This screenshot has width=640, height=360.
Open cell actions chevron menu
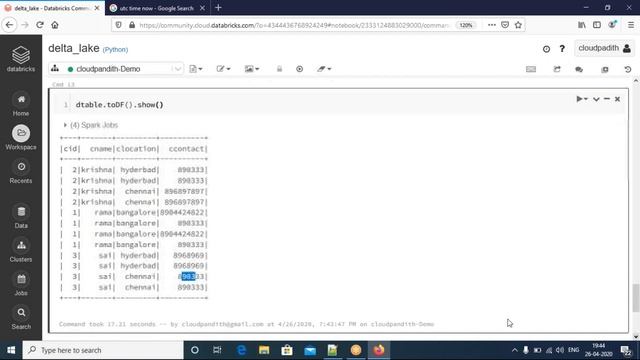tap(596, 99)
